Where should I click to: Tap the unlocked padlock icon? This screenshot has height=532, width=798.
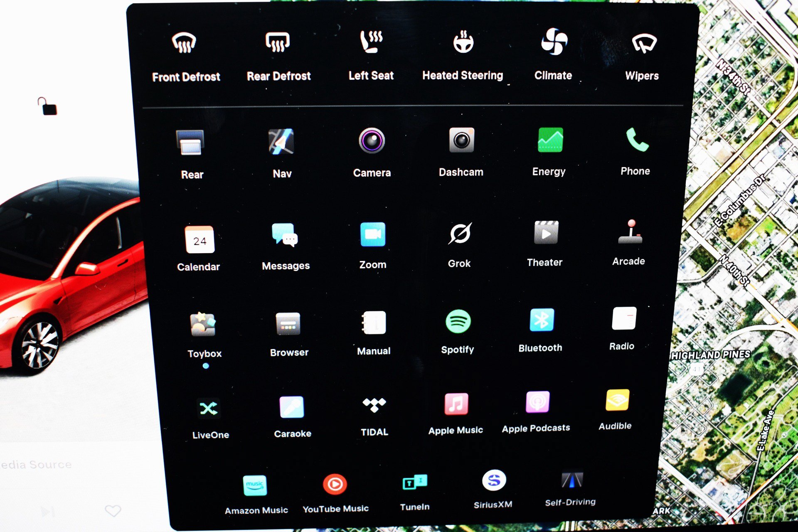(x=47, y=106)
